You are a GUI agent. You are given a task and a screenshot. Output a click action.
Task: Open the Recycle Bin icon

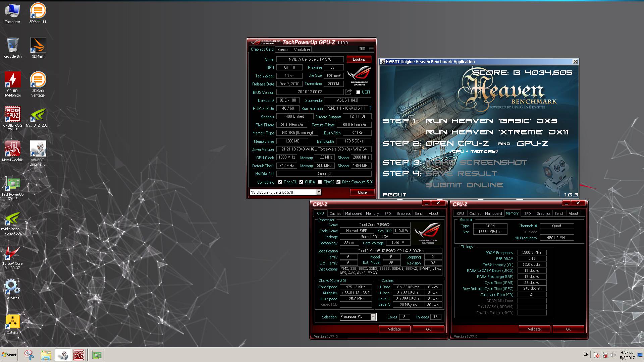point(12,48)
